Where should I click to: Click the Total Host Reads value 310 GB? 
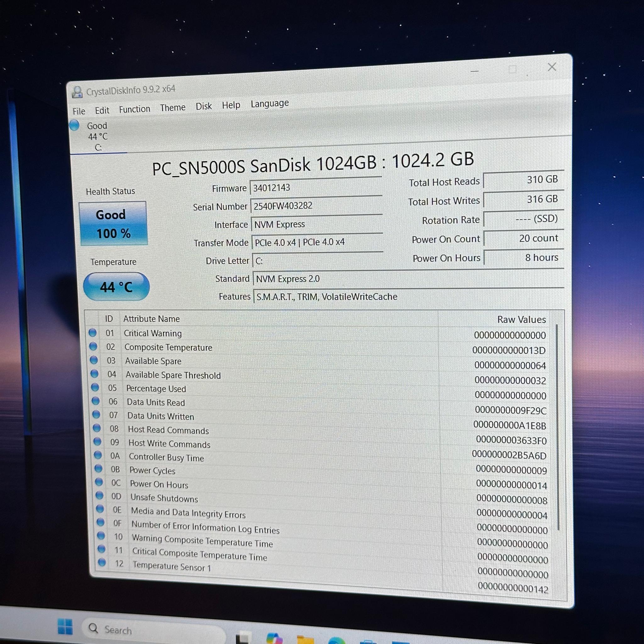click(523, 180)
